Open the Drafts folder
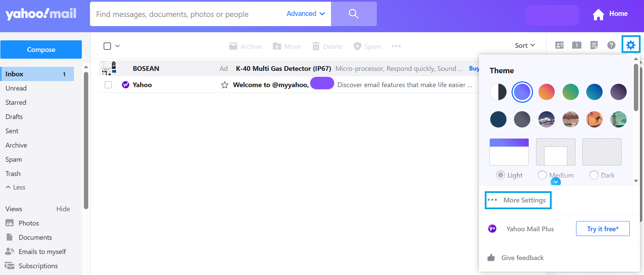The image size is (644, 275). pyautogui.click(x=14, y=117)
